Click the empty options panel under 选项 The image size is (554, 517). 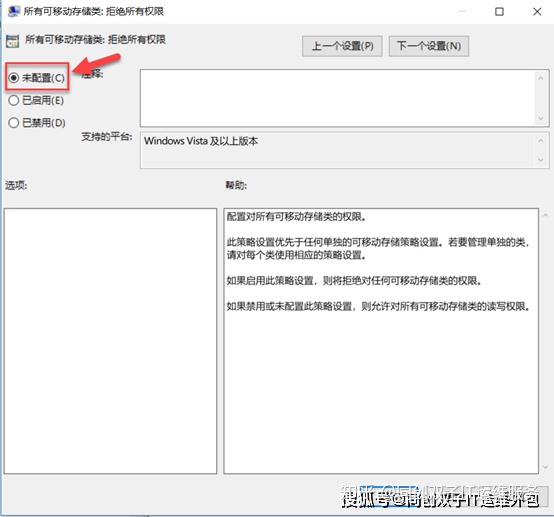click(111, 341)
